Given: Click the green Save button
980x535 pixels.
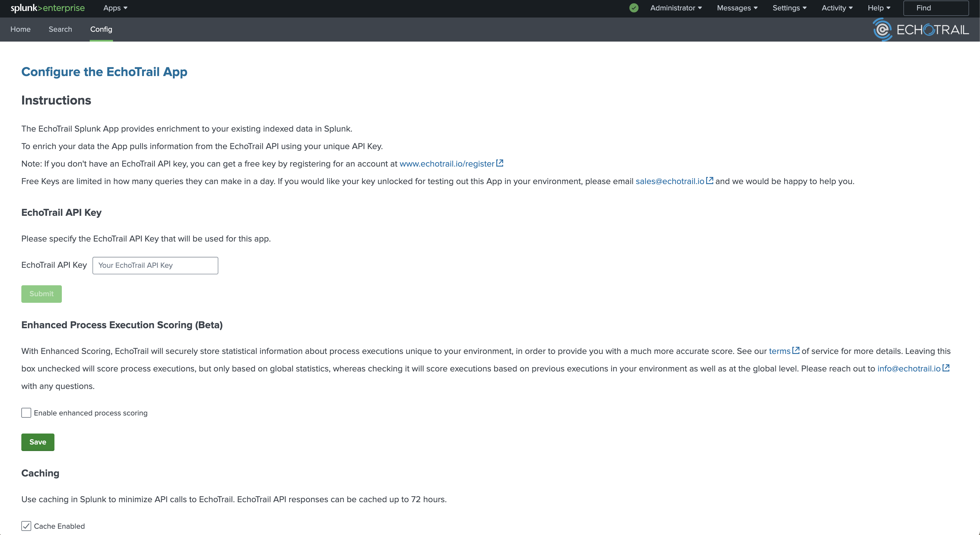Looking at the screenshot, I should point(38,442).
